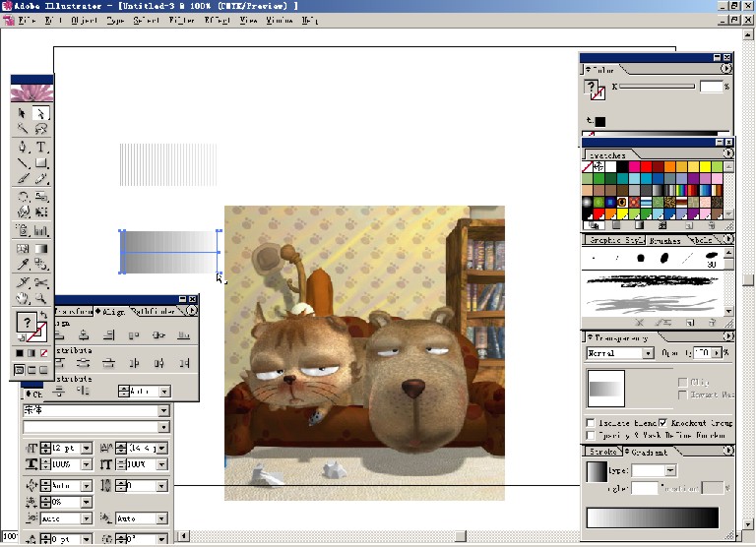Viewport: 756px width, 547px height.
Task: Check Opacity & Mask Define Knockout checkbox
Action: (591, 435)
